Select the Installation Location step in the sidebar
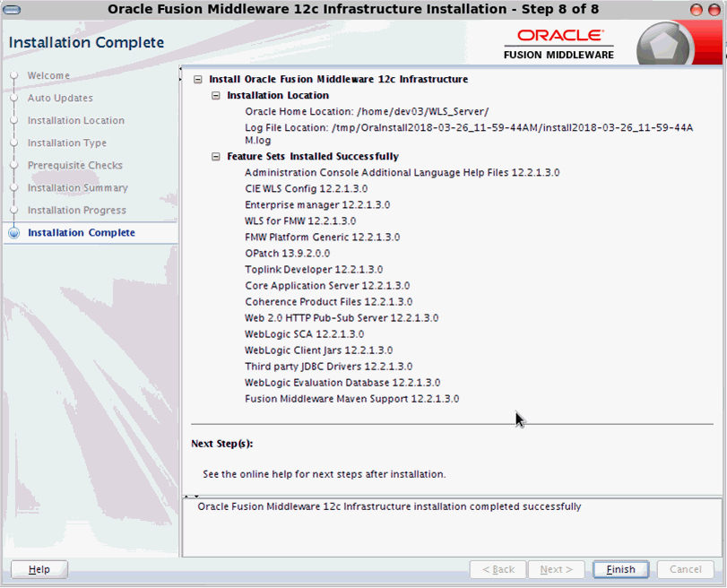 [x=75, y=121]
